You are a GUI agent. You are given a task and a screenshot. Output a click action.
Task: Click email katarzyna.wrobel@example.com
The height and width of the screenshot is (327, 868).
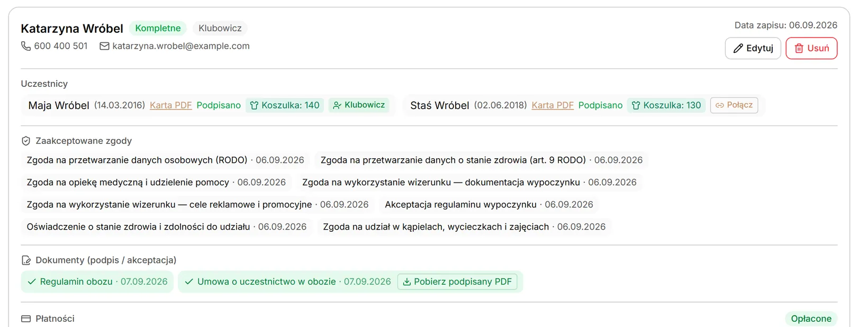[x=181, y=46]
